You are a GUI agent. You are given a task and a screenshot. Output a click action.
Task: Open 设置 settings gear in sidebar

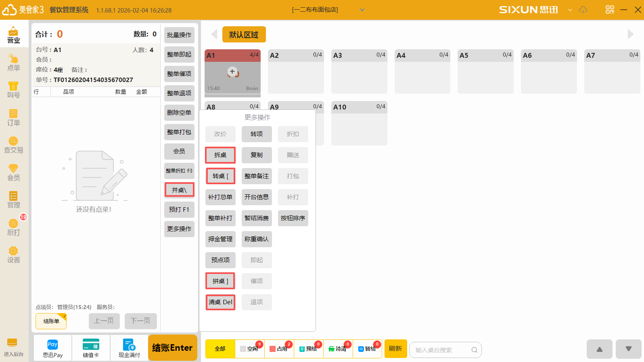pos(13,255)
